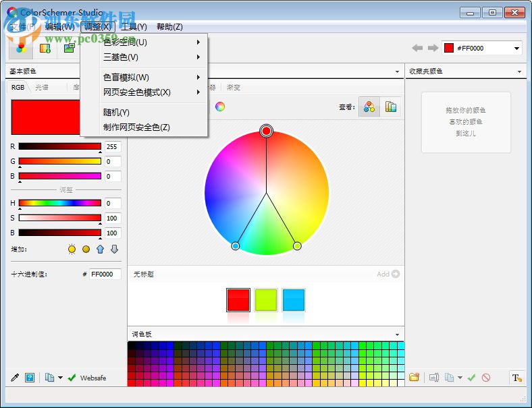Click the blue up arrow icon
The height and width of the screenshot is (408, 532).
pos(100,250)
